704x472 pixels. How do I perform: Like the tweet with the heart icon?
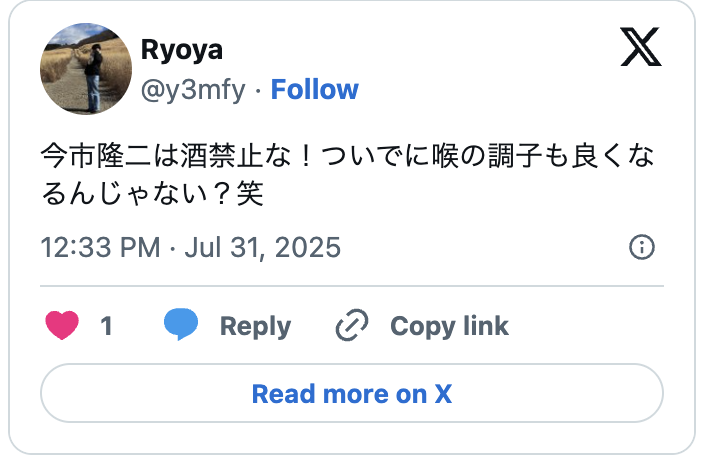pyautogui.click(x=62, y=325)
